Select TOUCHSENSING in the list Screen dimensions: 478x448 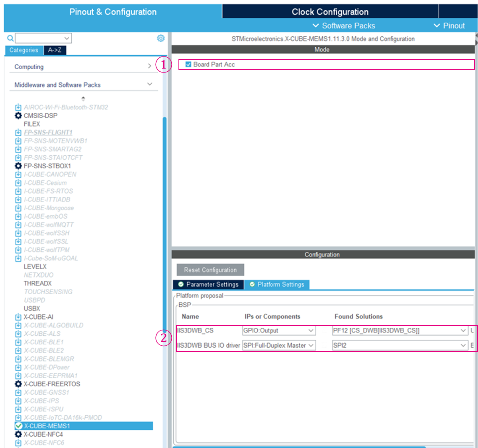(x=48, y=291)
